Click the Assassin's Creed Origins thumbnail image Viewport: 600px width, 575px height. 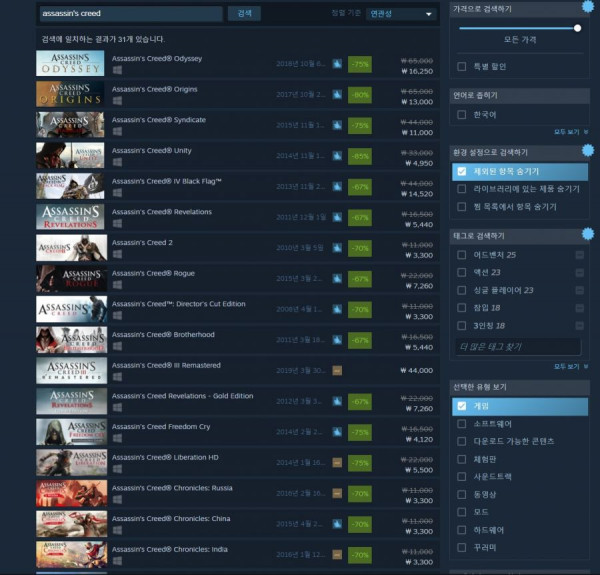click(70, 94)
